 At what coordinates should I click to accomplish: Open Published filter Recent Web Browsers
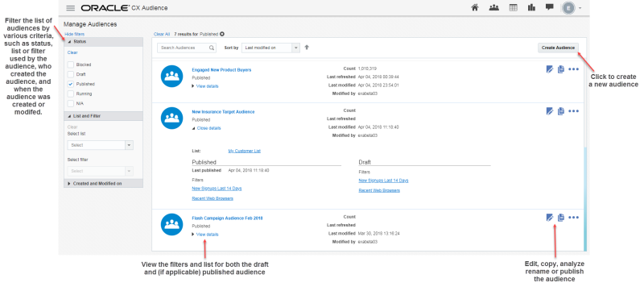[213, 198]
